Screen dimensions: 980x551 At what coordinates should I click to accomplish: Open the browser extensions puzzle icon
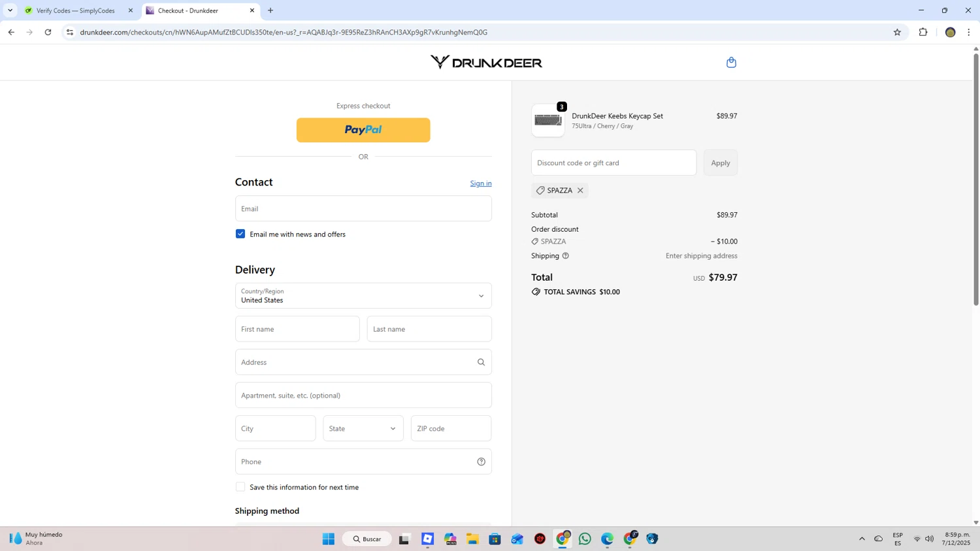coord(923,32)
